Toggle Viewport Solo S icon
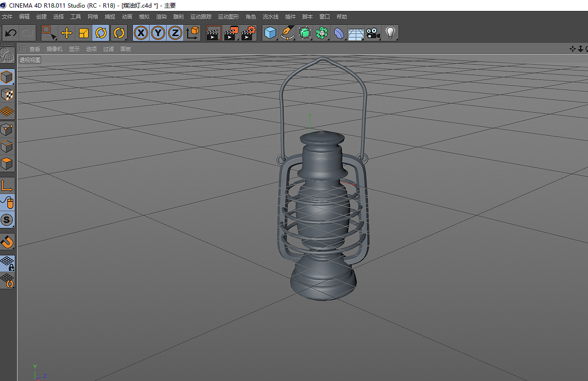 click(x=7, y=219)
